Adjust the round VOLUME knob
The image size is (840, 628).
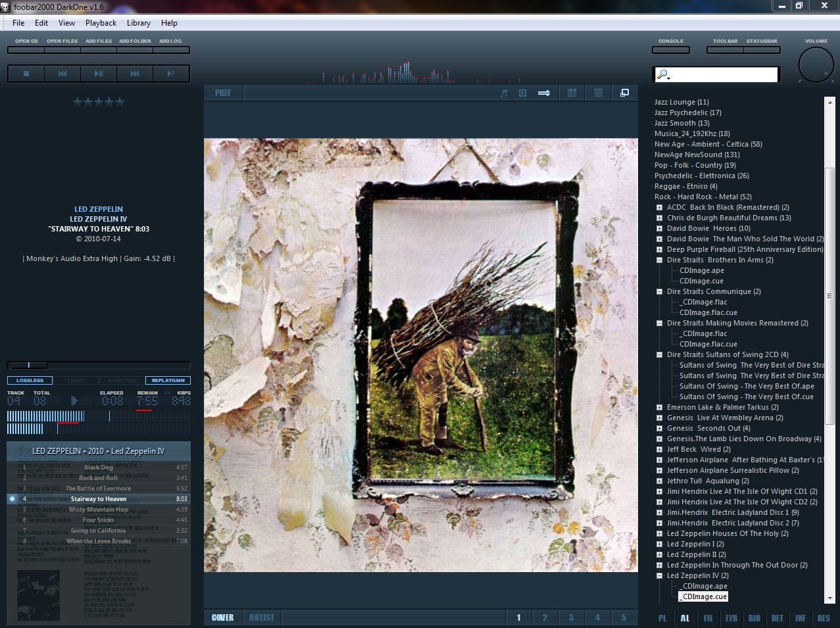(816, 65)
